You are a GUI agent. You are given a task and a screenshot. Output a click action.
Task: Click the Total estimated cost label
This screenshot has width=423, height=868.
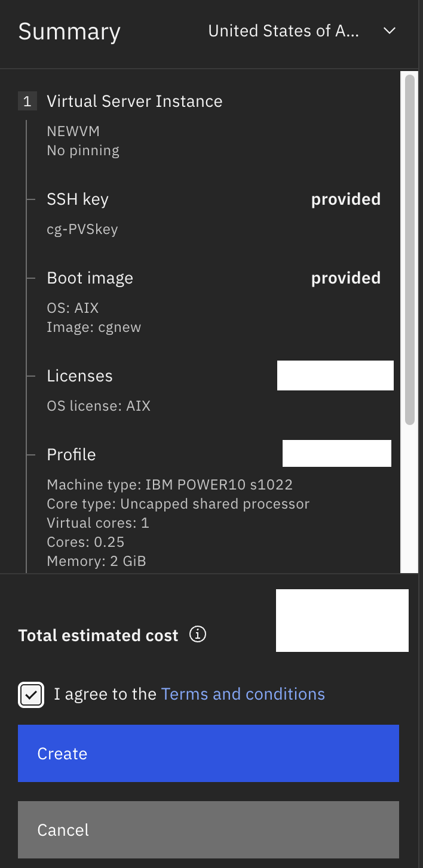pyautogui.click(x=99, y=636)
